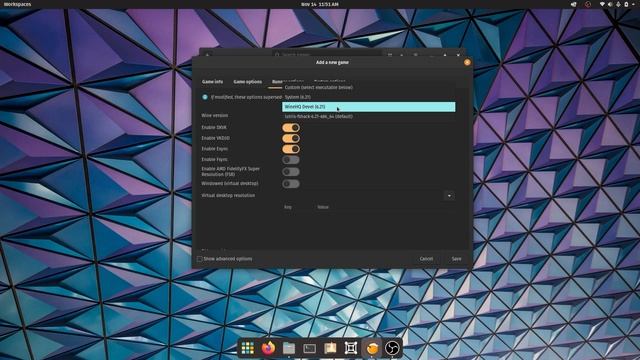Open the Terminal dock icon
This screenshot has height=360, width=640.
309,348
